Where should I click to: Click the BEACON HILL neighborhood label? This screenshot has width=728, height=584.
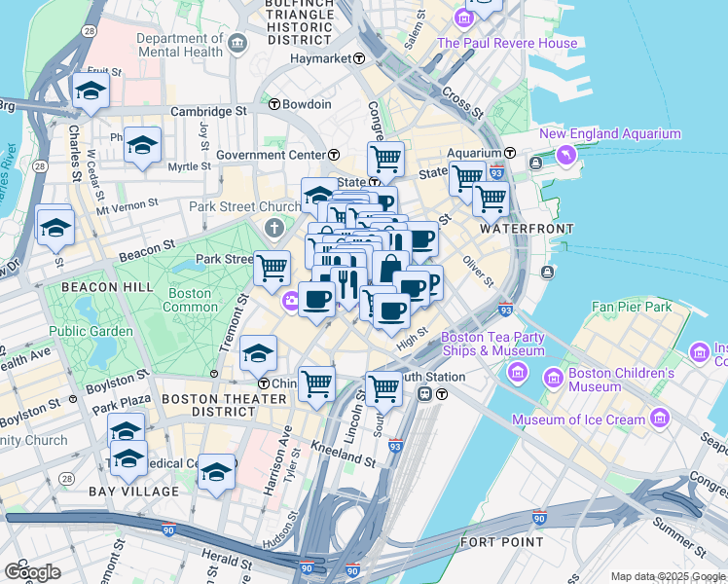(108, 287)
